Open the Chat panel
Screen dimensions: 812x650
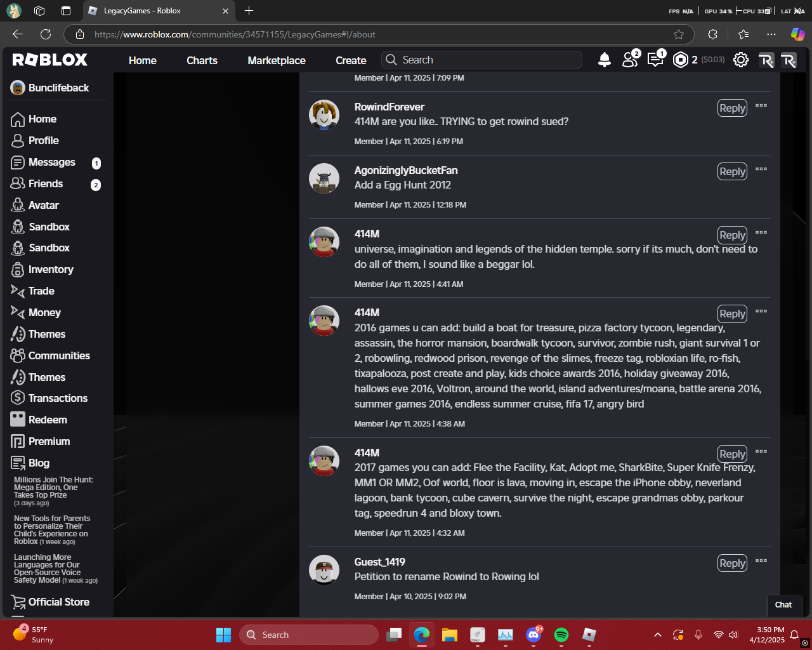[x=783, y=605]
